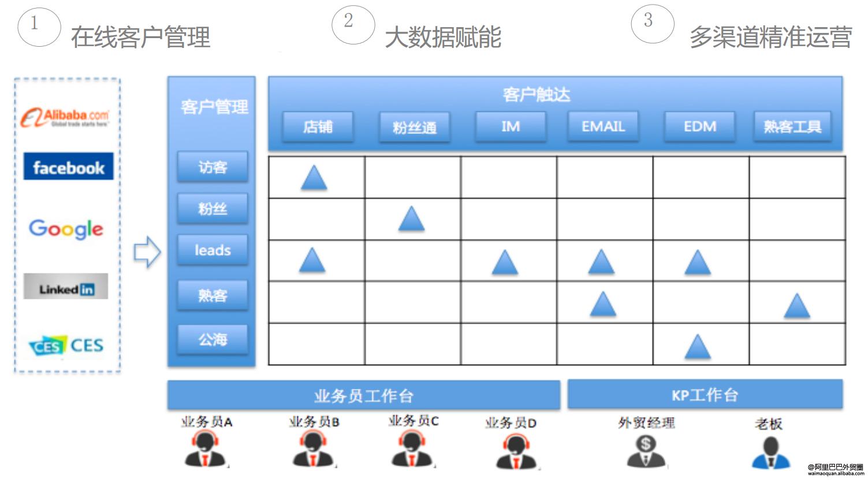This screenshot has height=480, width=868.
Task: Expand the 客户管理 panel header
Action: (x=214, y=107)
